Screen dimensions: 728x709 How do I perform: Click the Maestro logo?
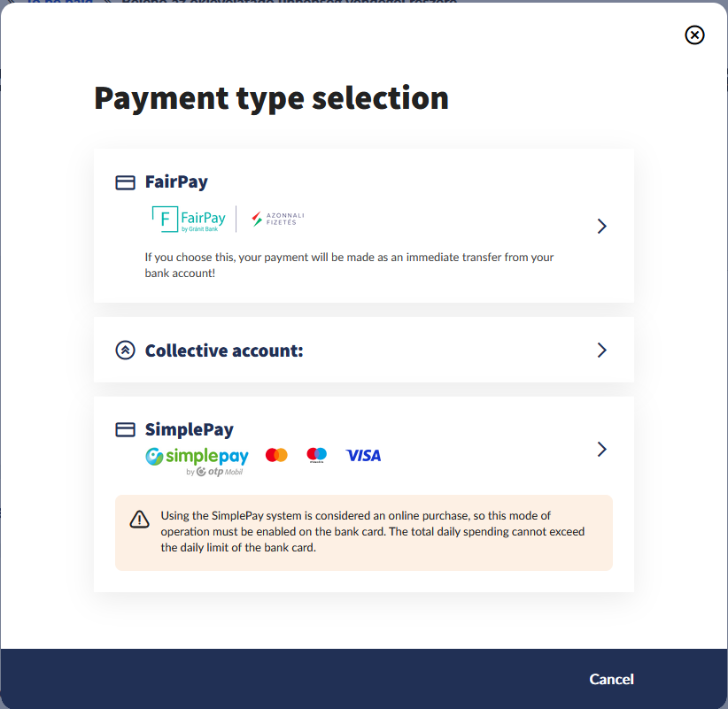point(316,455)
